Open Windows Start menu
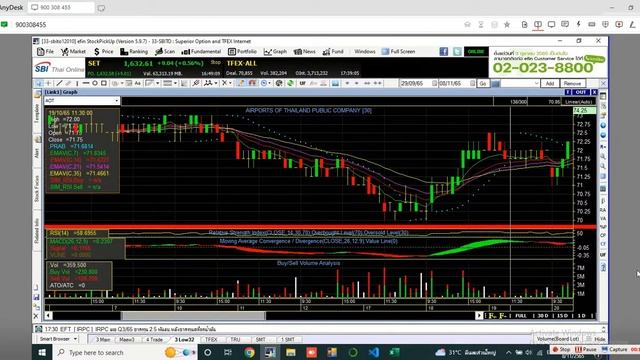640x360 pixels. [x=42, y=352]
